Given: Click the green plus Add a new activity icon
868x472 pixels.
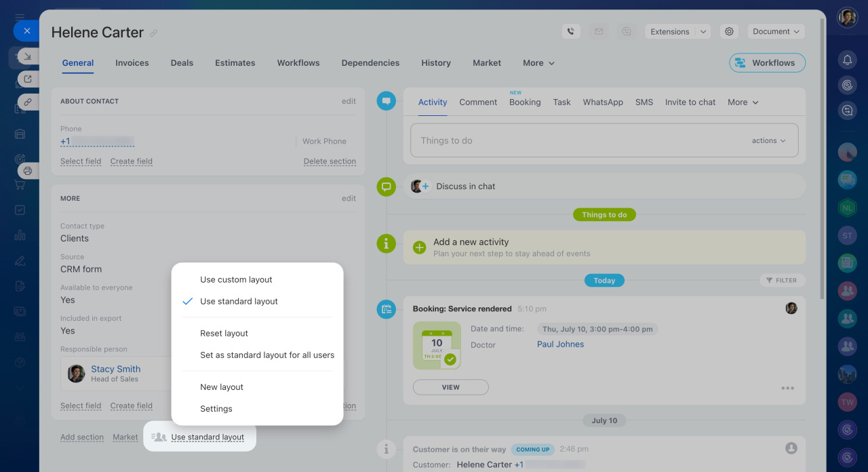Looking at the screenshot, I should [420, 248].
